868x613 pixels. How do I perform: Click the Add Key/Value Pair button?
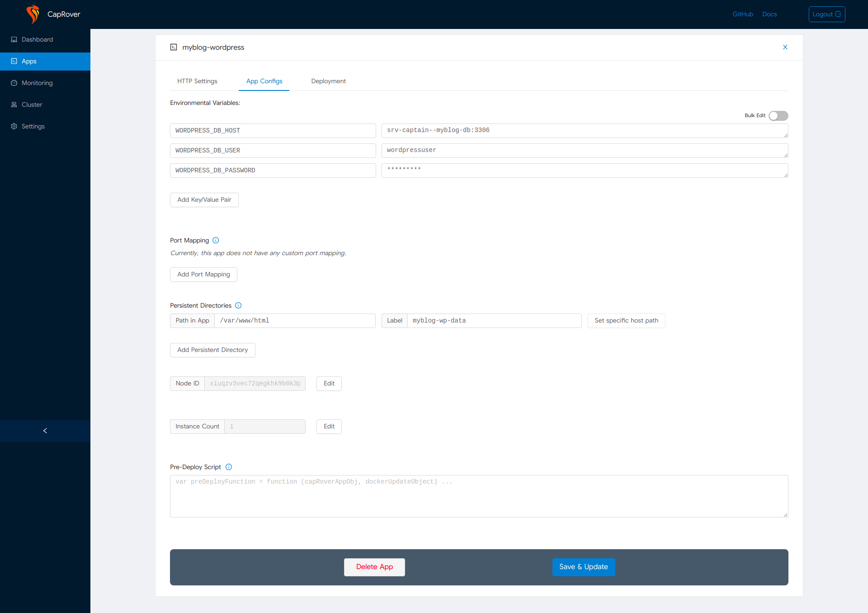pos(204,199)
